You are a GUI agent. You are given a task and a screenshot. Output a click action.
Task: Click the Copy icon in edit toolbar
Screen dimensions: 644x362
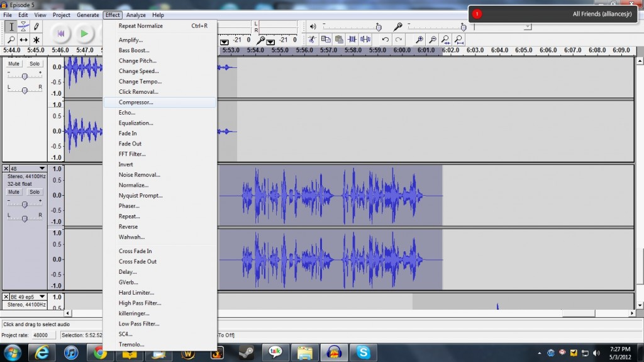326,40
